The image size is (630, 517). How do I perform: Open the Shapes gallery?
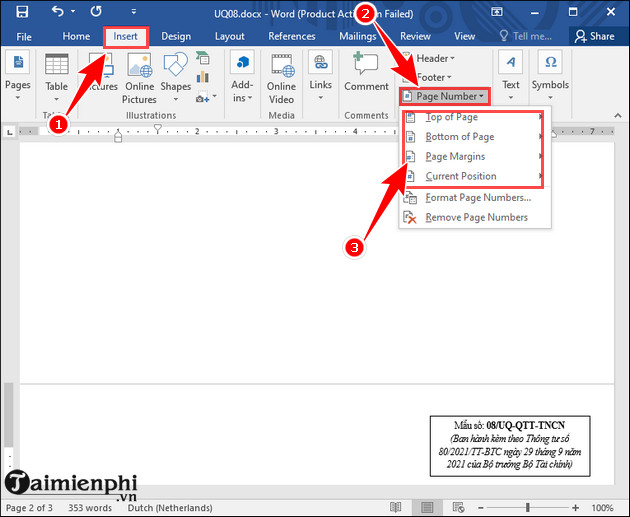click(176, 77)
